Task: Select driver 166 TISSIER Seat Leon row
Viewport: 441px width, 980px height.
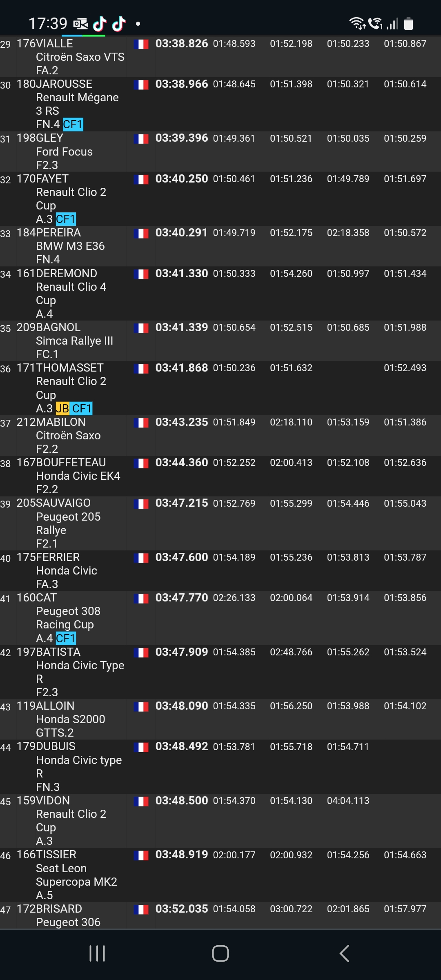Action: click(220, 875)
